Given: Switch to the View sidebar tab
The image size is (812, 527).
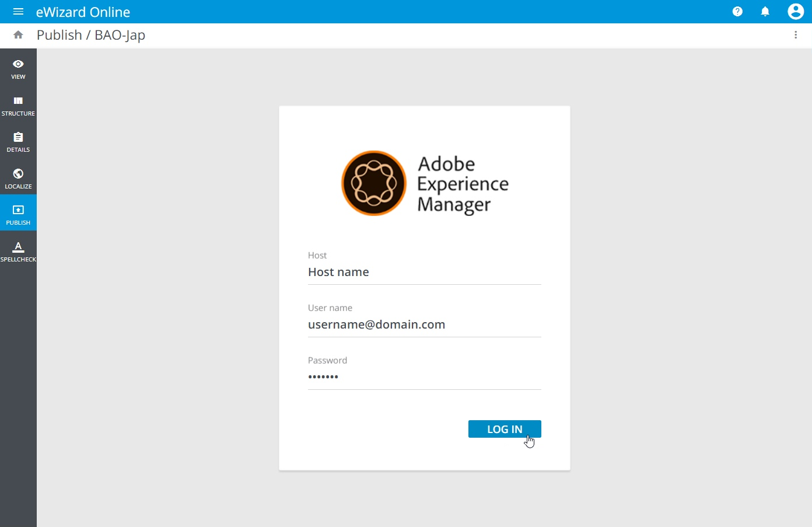Looking at the screenshot, I should [18, 69].
